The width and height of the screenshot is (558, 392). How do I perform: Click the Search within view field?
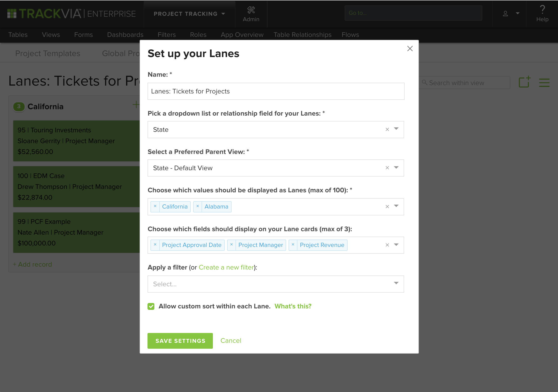coord(465,83)
